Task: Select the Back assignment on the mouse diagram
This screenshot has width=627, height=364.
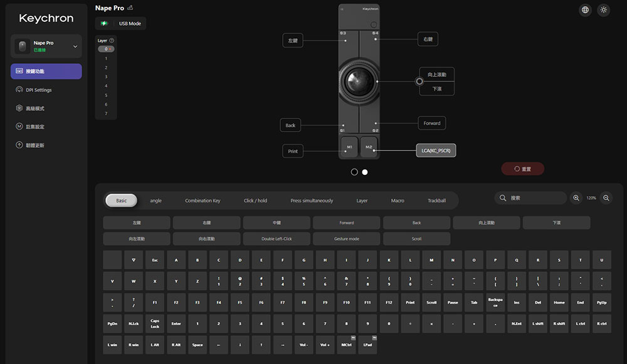Action: tap(290, 125)
